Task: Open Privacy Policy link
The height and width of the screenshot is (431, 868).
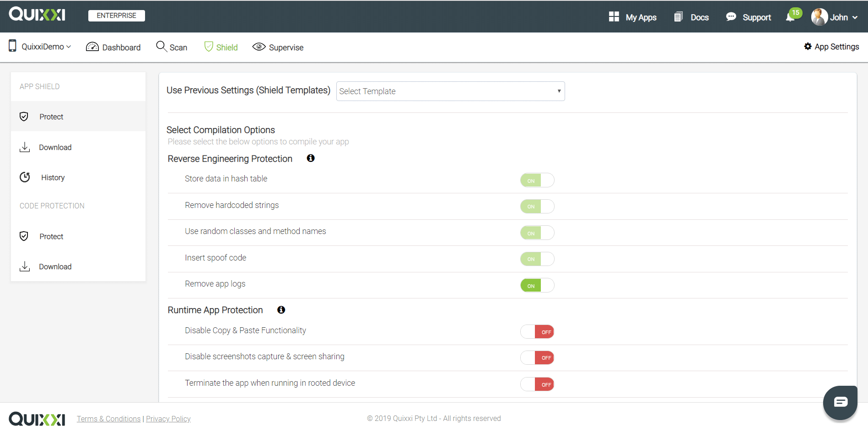Action: [x=168, y=419]
